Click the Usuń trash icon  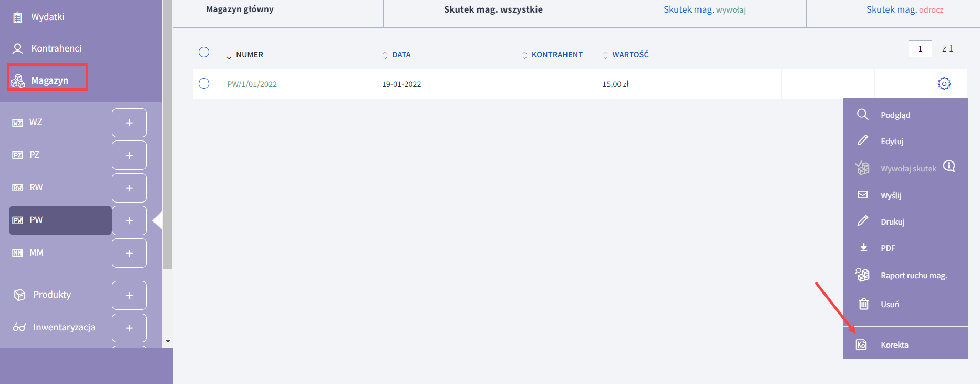(x=863, y=304)
